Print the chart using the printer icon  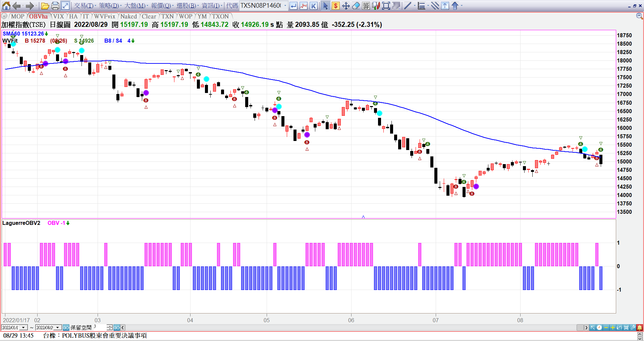point(55,6)
